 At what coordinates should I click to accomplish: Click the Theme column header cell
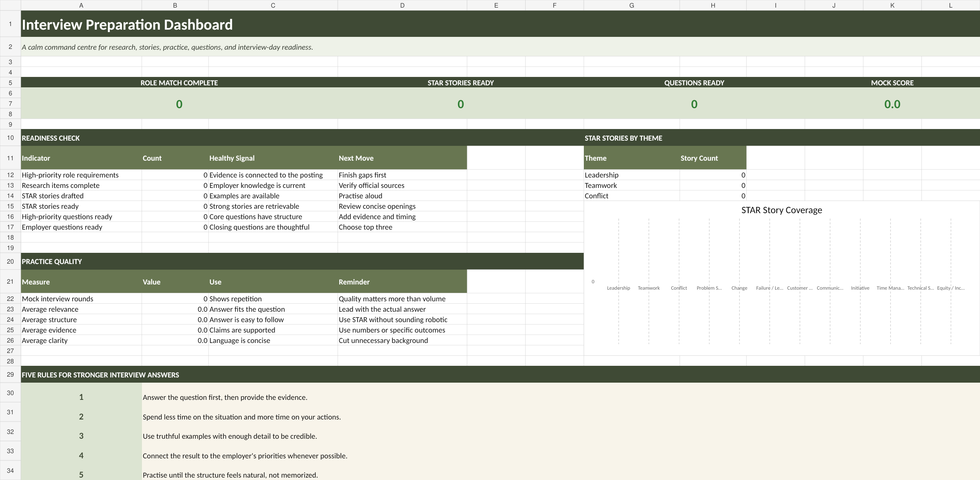tap(632, 158)
